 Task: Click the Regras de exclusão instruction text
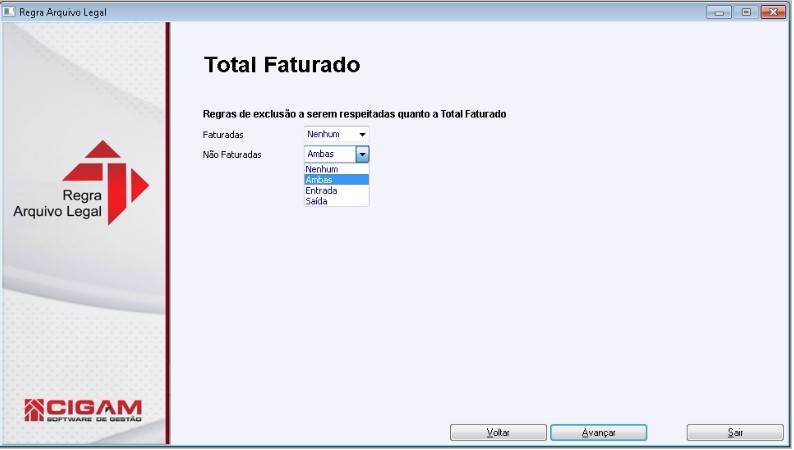[354, 114]
